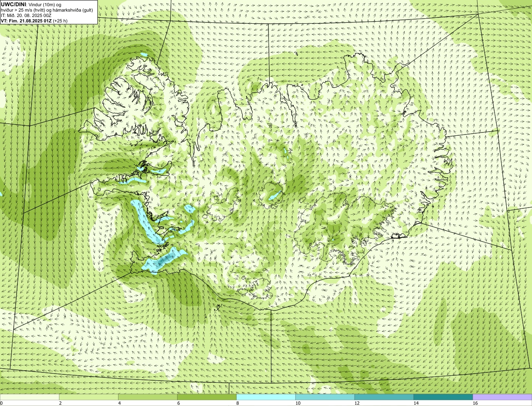Click the scale label "0"
Screen dimensions: 532x406
[1, 403]
